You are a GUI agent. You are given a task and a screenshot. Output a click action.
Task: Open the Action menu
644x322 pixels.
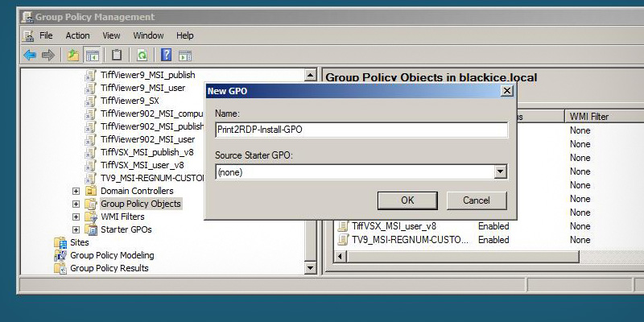[x=77, y=35]
